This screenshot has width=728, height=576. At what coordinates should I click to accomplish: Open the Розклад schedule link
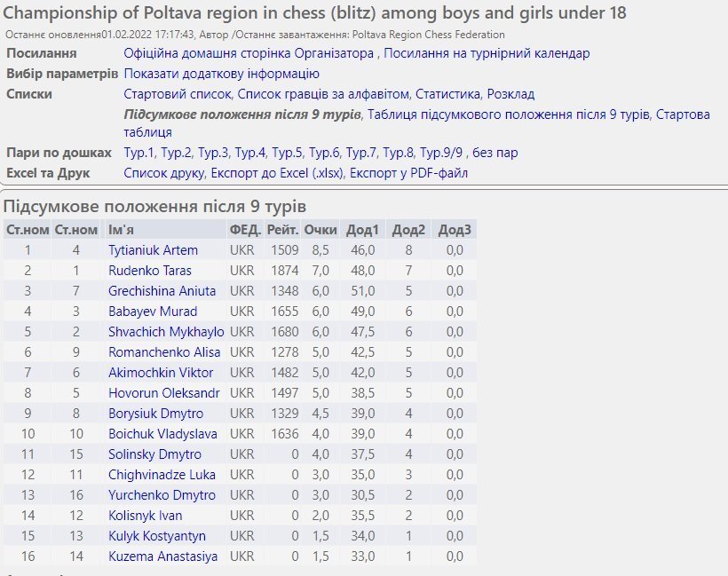(x=511, y=94)
